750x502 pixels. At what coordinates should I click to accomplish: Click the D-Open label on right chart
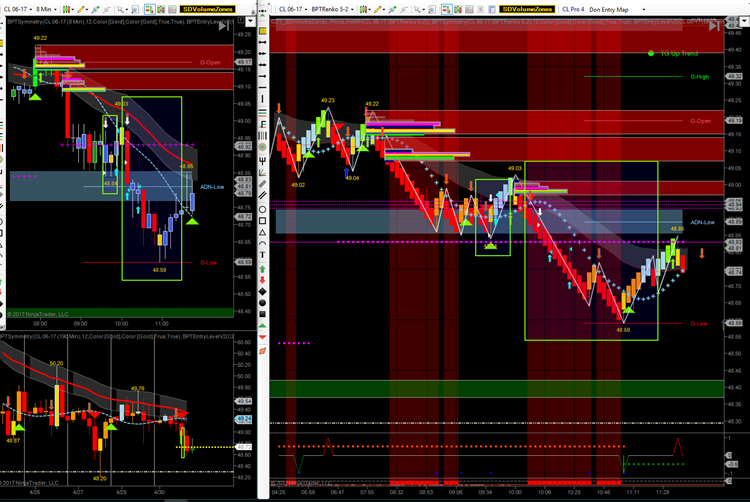pos(701,121)
